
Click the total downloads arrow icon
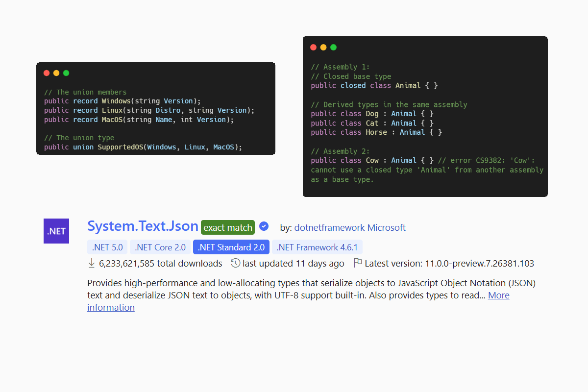coord(92,263)
